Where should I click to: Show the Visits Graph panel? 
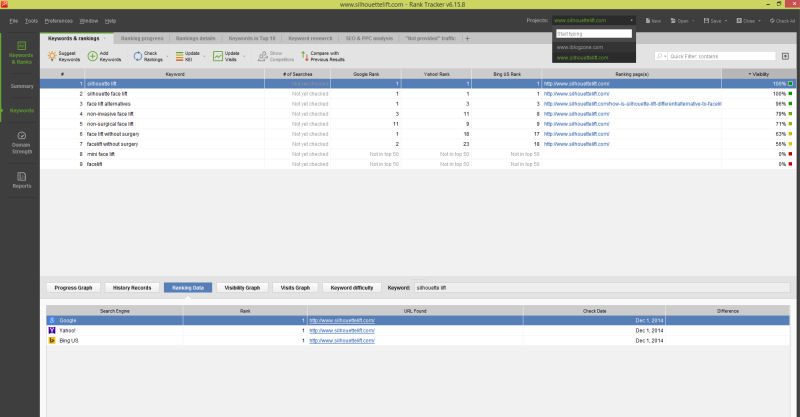(x=295, y=288)
